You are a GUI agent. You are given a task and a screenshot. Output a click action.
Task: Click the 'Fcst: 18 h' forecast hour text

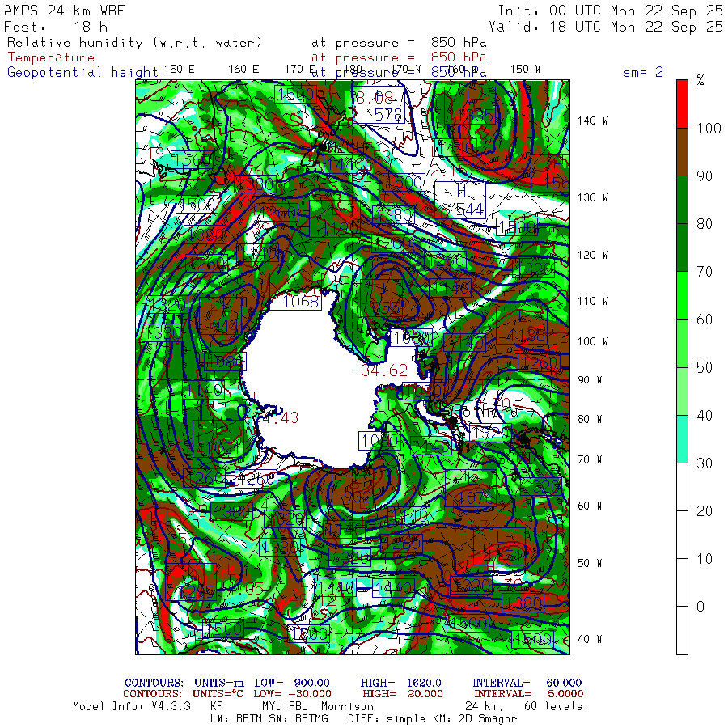click(55, 27)
